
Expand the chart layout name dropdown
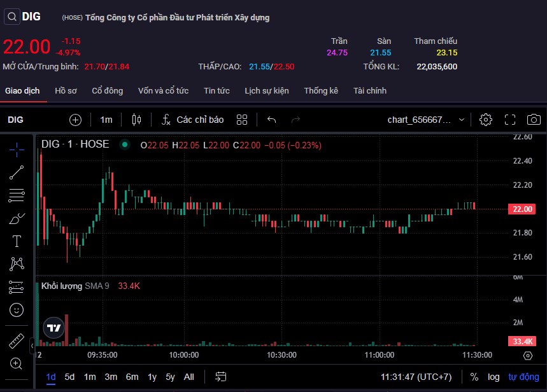(463, 120)
